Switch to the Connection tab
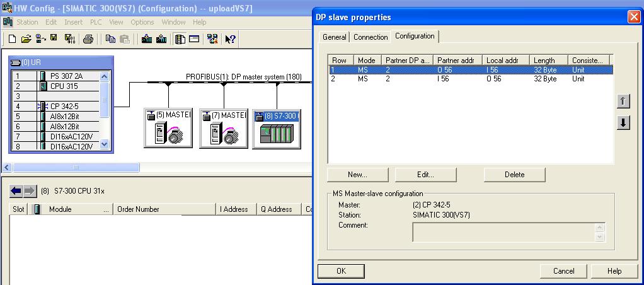644x285 pixels. click(x=371, y=37)
